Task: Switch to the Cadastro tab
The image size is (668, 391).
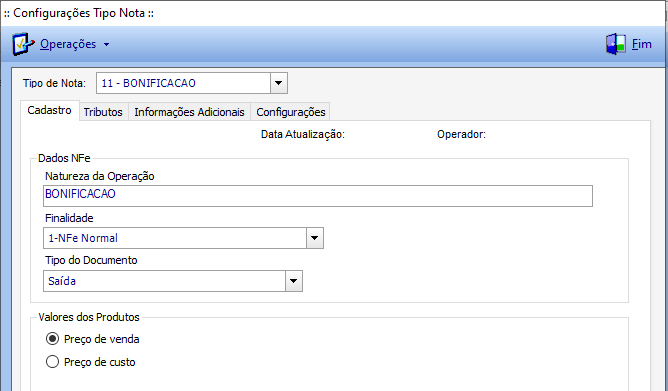Action: (49, 110)
